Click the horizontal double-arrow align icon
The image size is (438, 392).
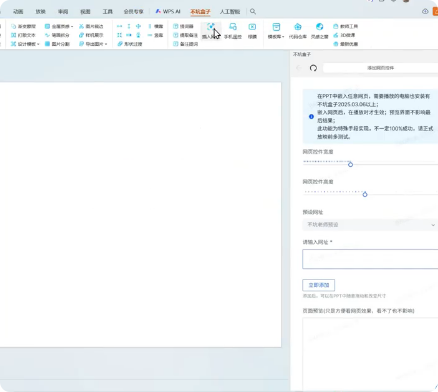119,26
